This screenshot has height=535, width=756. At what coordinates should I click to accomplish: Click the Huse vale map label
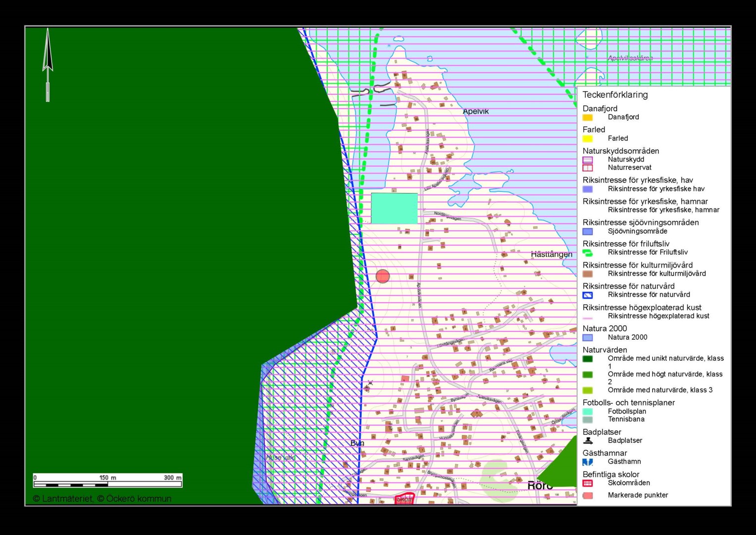[x=281, y=458]
